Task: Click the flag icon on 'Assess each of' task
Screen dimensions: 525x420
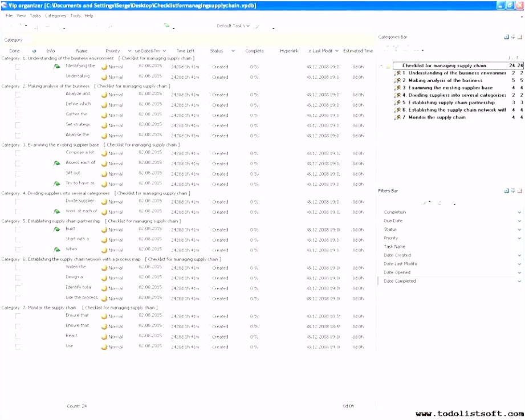Action: 57,164
